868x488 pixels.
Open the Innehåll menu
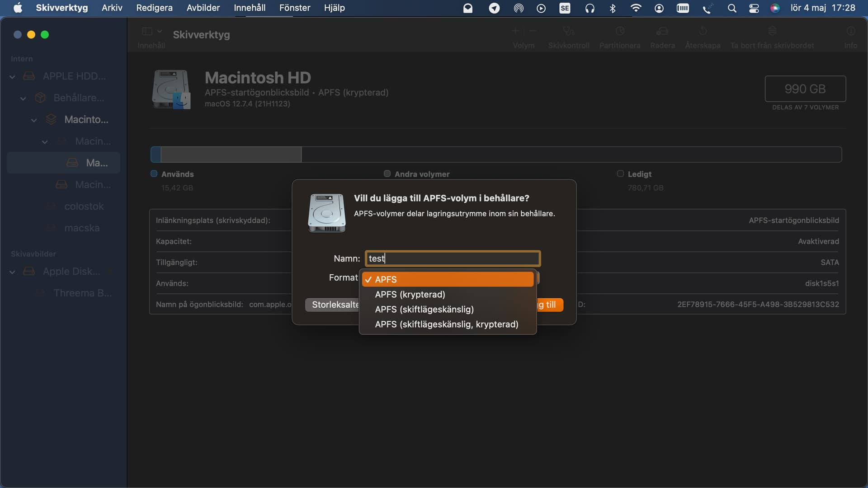[x=250, y=8]
